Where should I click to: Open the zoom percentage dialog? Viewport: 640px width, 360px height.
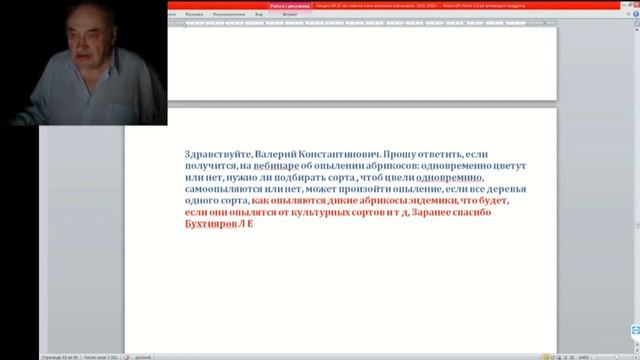point(584,357)
